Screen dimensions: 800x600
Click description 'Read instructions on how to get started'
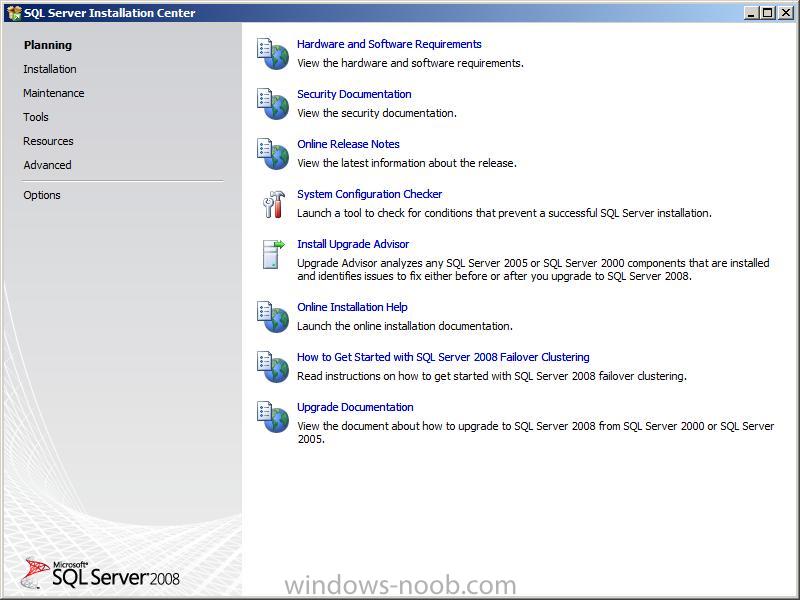click(x=492, y=376)
